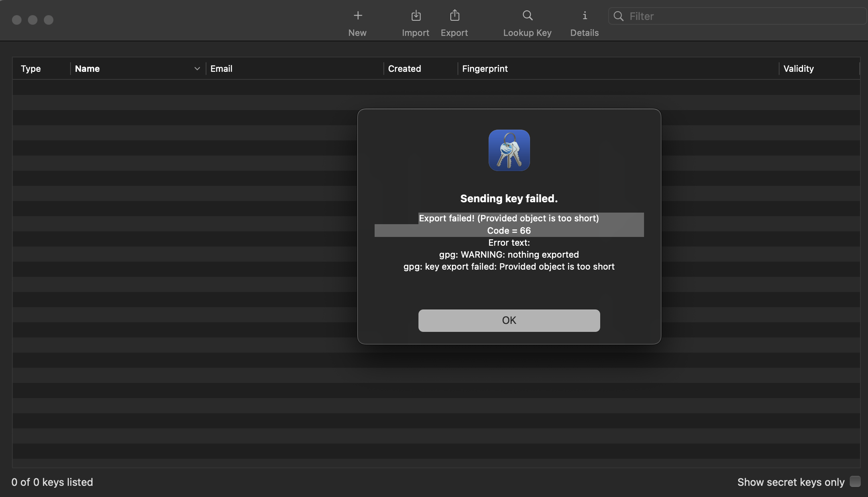Sort by the Fingerprint column header
The height and width of the screenshot is (497, 868).
click(485, 69)
